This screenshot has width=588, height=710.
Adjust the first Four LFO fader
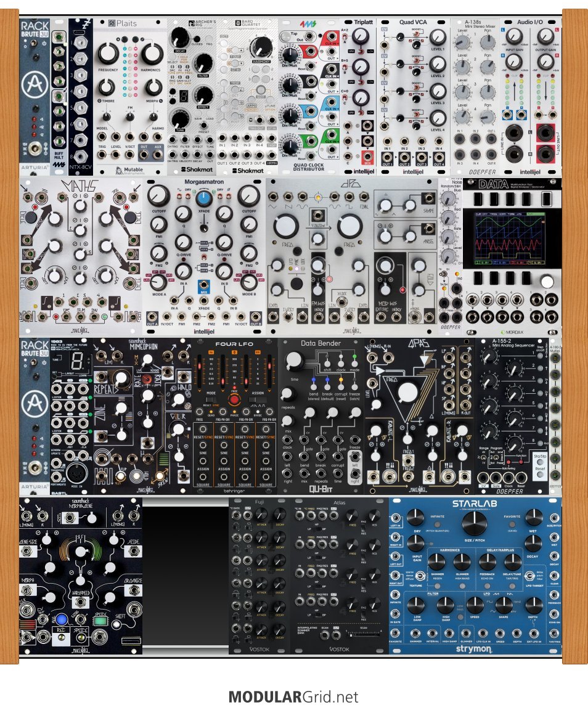click(199, 371)
